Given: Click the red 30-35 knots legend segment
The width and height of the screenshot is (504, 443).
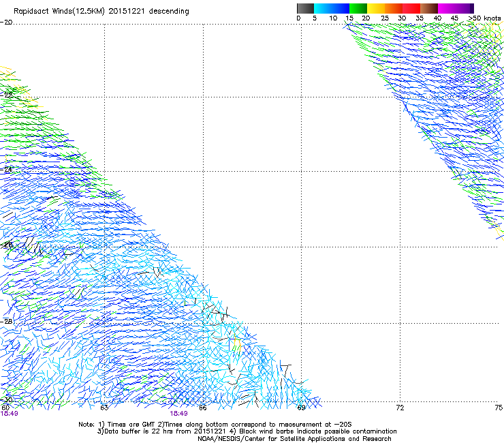Looking at the screenshot, I should pyautogui.click(x=411, y=8).
